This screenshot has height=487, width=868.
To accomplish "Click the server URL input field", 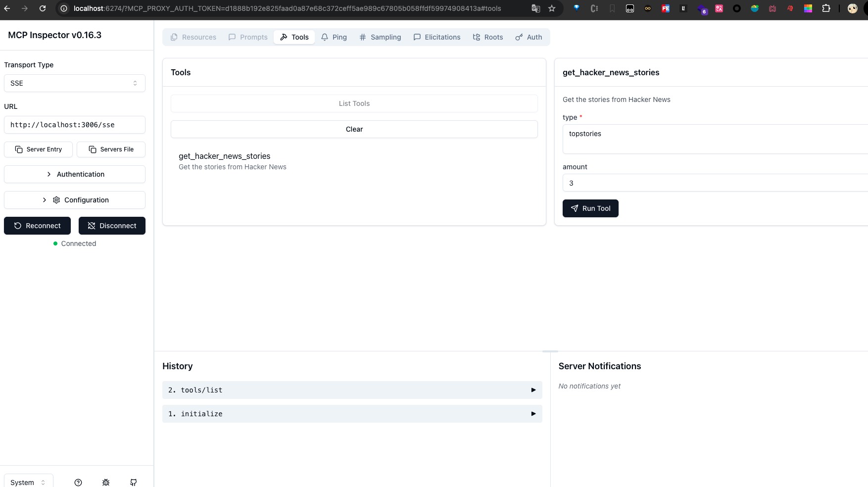I will [x=75, y=125].
